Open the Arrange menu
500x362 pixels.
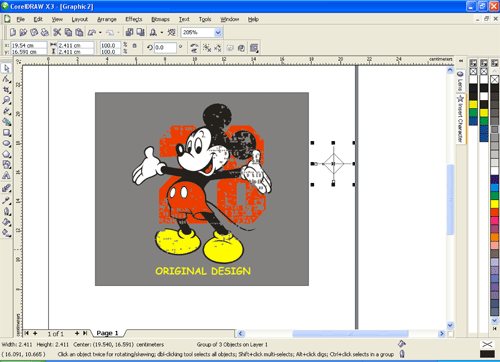tap(107, 19)
